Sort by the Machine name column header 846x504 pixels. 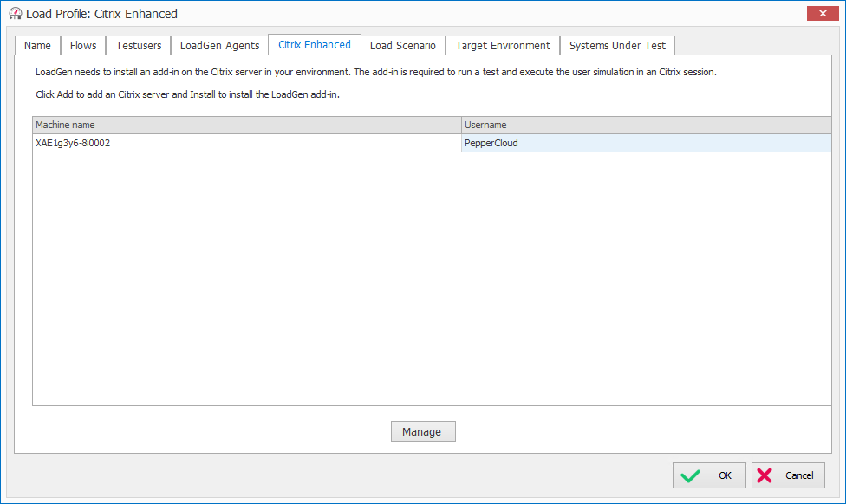tap(246, 126)
